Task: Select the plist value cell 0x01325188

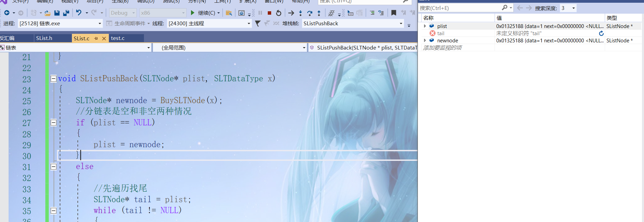Action: [550, 26]
